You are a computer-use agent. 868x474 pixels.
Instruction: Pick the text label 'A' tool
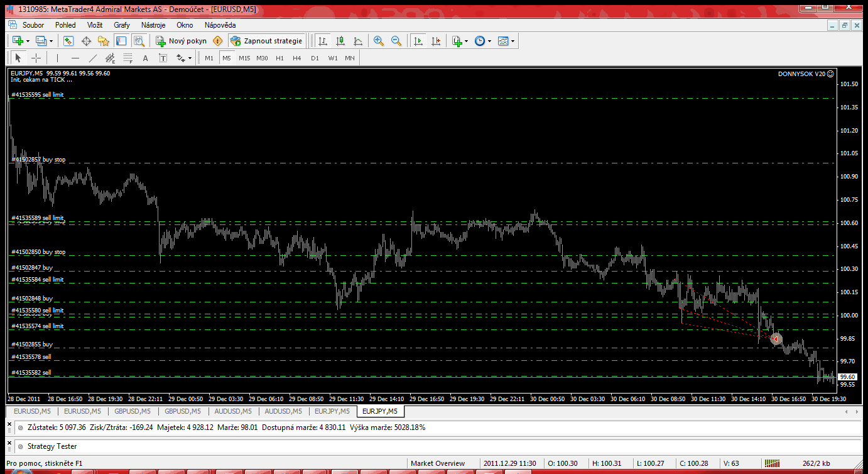145,58
